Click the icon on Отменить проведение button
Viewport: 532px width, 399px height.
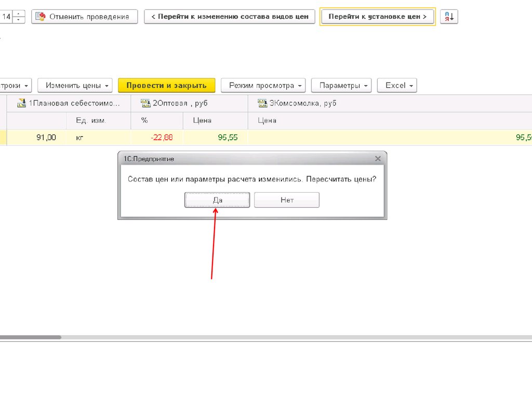click(41, 17)
